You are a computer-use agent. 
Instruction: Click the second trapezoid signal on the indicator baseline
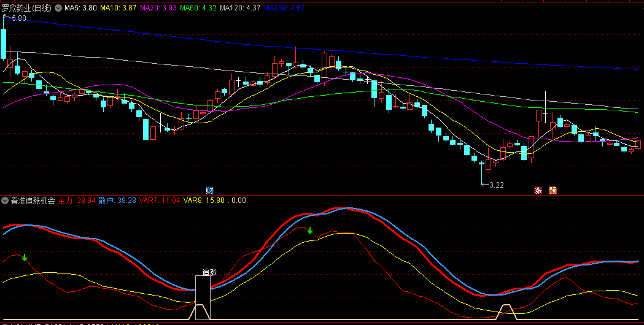pos(506,312)
